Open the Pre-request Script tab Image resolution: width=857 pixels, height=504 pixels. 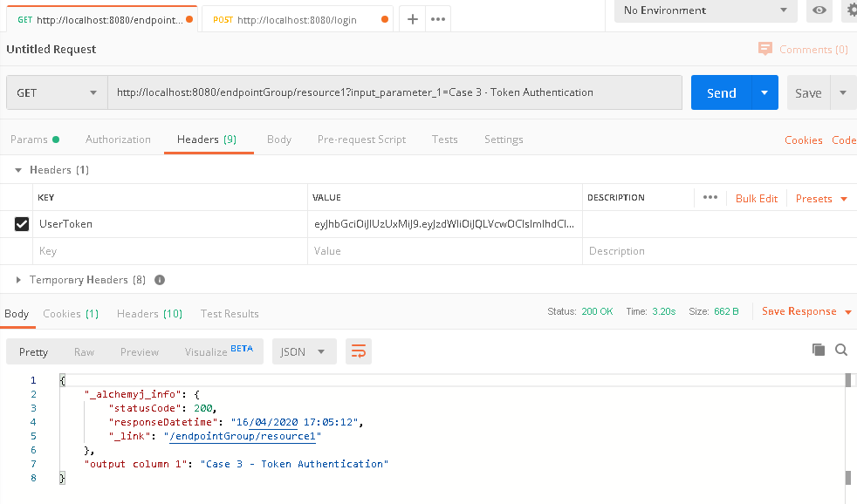(x=361, y=140)
